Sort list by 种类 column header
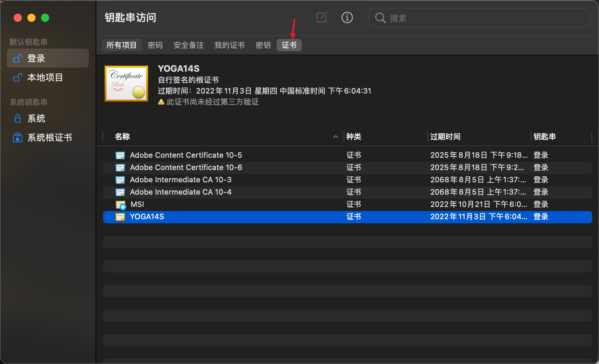599x364 pixels. (x=354, y=137)
